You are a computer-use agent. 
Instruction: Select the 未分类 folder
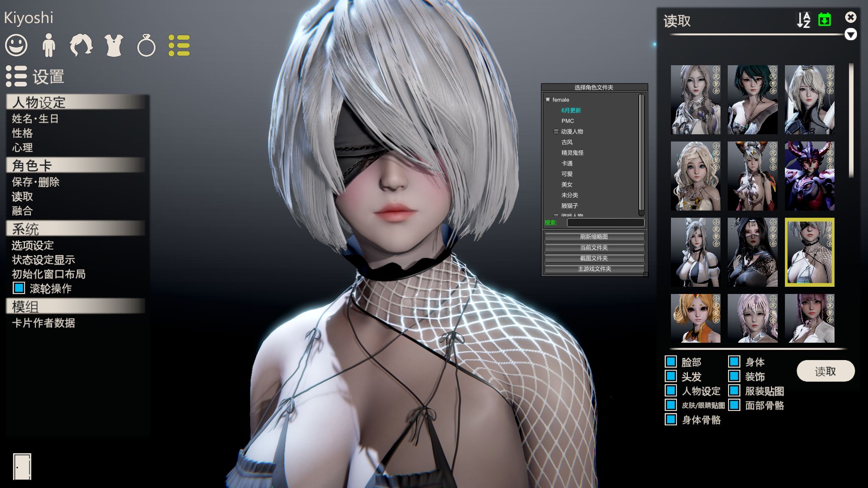coord(570,195)
